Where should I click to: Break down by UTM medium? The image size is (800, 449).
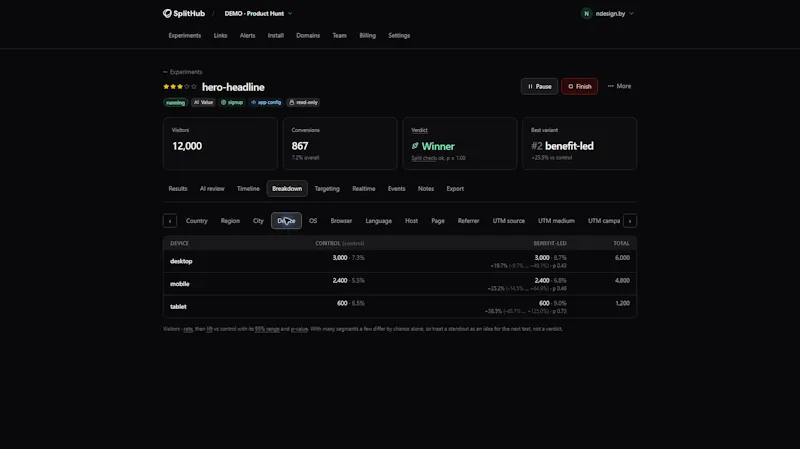[556, 221]
